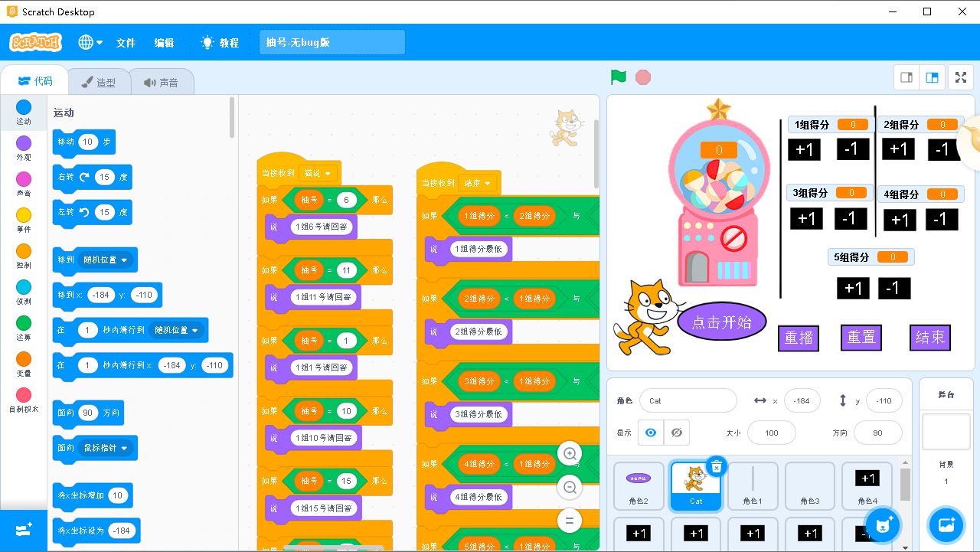The height and width of the screenshot is (552, 980).
Task: Click the sprite 大小 field showing 100
Action: click(771, 433)
